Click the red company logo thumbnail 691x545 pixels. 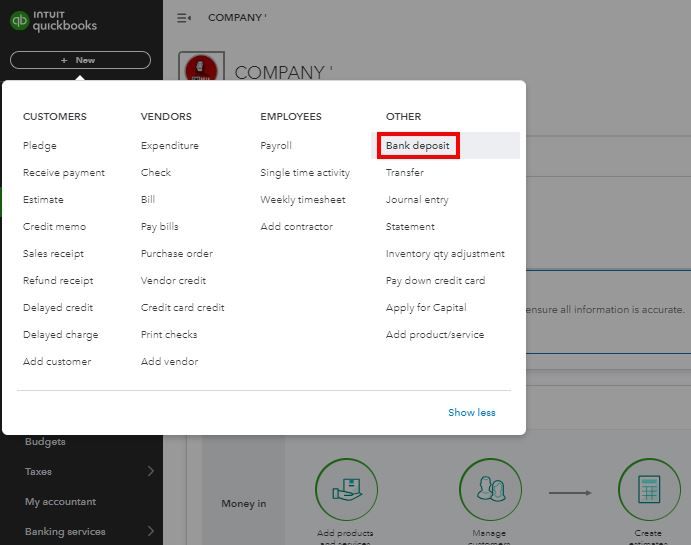[x=202, y=69]
